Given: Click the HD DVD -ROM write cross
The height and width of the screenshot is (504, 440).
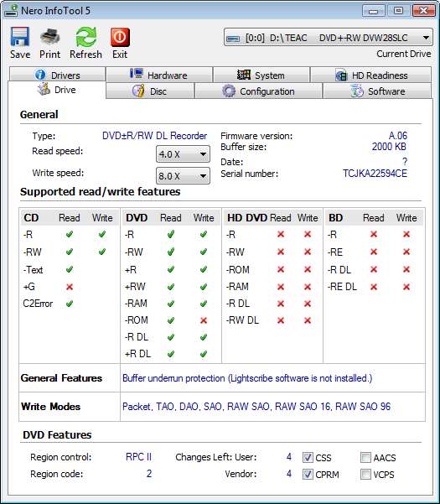Looking at the screenshot, I should coord(308,269).
